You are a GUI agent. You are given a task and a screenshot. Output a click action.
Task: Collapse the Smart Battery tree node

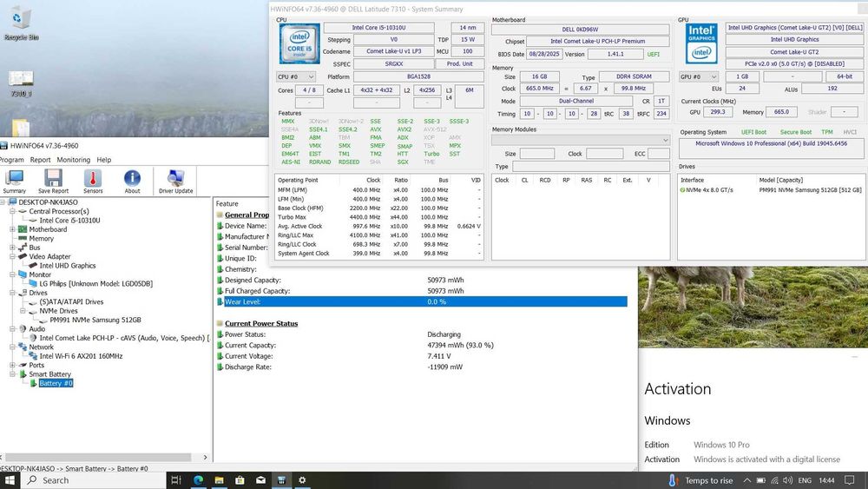pyautogui.click(x=12, y=373)
